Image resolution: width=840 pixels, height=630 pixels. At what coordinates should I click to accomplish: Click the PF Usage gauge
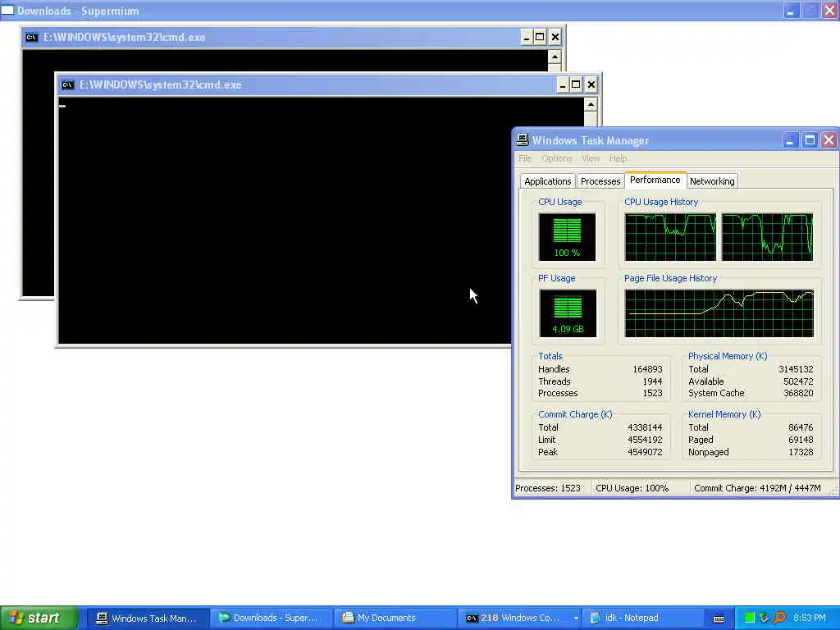click(568, 313)
